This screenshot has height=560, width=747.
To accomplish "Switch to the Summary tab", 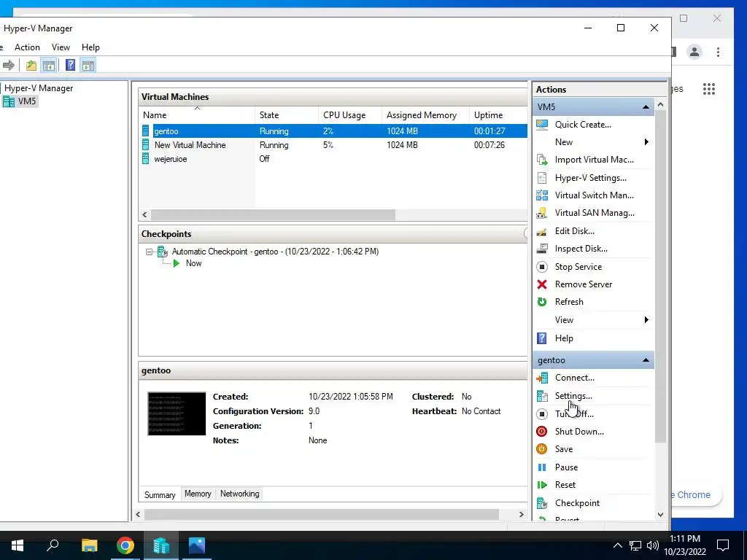I will coord(160,495).
